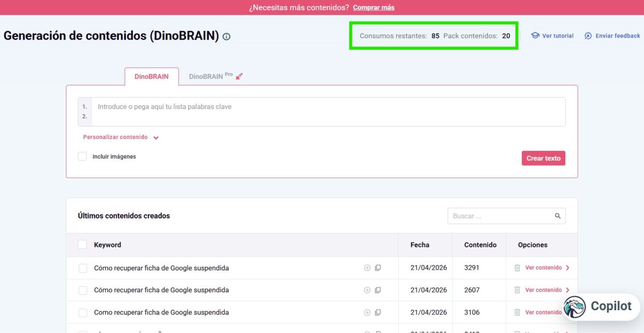This screenshot has width=644, height=333.
Task: Copy the keyword in the 3106 row
Action: pos(377,312)
